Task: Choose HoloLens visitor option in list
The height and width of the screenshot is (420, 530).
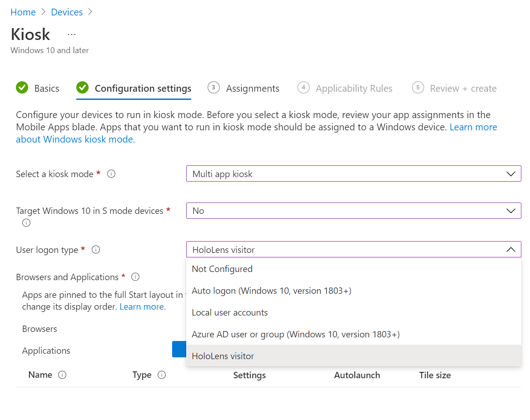Action: [x=223, y=356]
